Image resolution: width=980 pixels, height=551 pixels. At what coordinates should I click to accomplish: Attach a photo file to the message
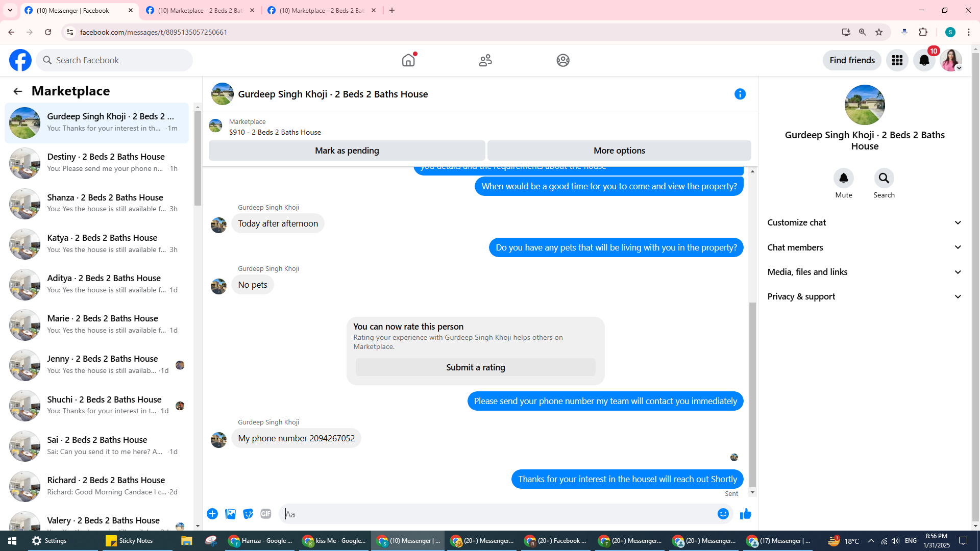(x=230, y=514)
